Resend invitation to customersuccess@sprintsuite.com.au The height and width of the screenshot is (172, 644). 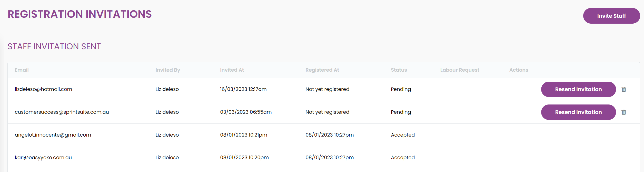578,112
